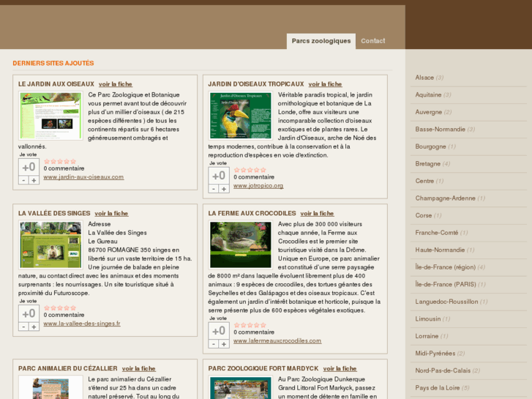
Task: Select the Auvergne region
Action: pos(429,112)
